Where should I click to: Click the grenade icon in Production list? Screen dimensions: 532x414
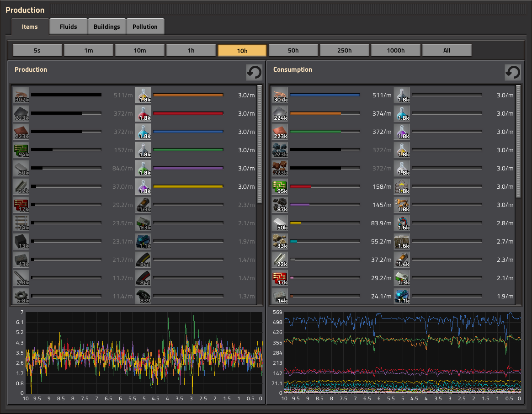coord(143,297)
